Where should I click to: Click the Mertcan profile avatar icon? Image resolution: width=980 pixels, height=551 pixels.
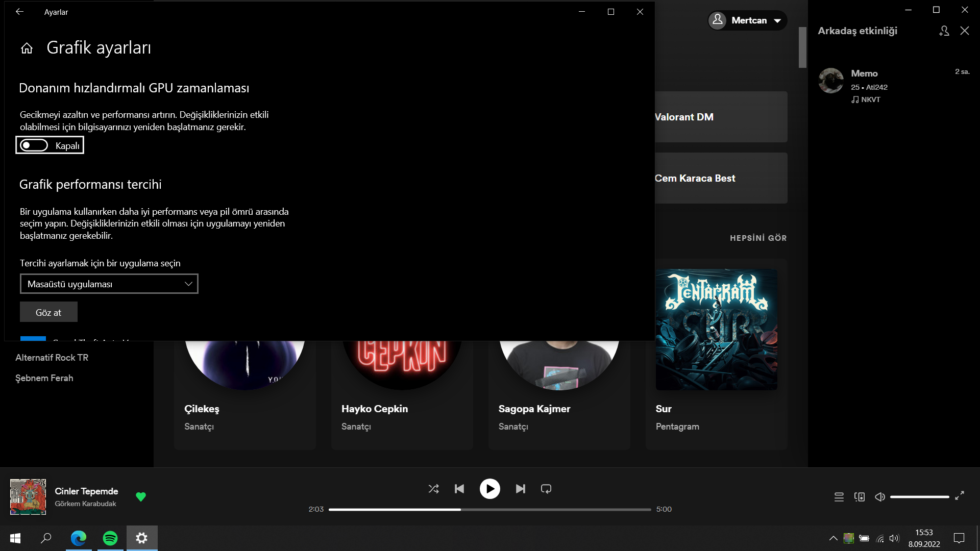(x=717, y=20)
